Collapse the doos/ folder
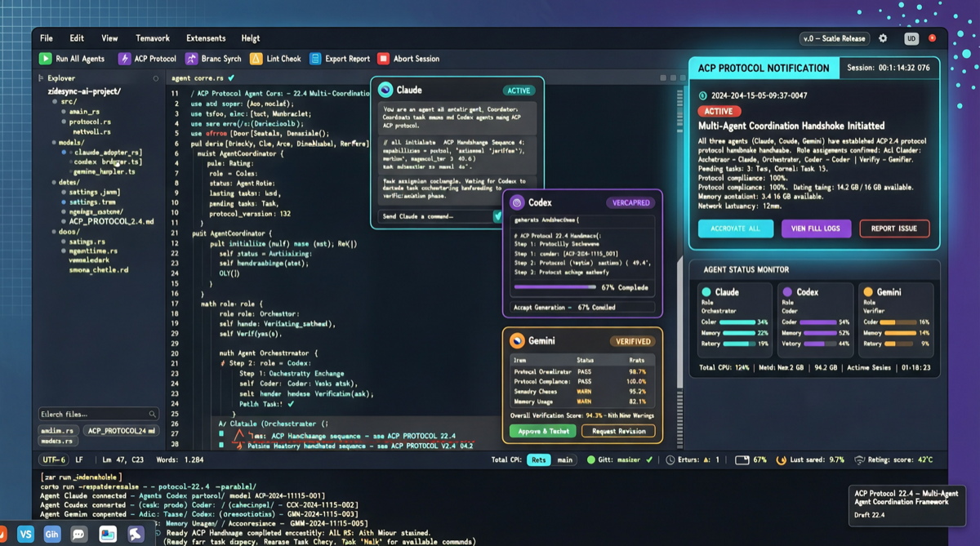980x546 pixels. pos(67,232)
